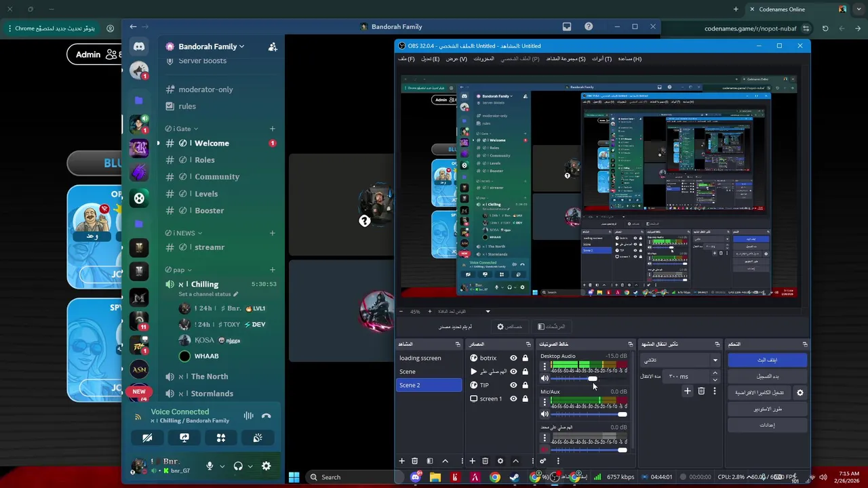Viewport: 868px width, 488px height.
Task: Open headphone output device options arrow
Action: [x=250, y=466]
